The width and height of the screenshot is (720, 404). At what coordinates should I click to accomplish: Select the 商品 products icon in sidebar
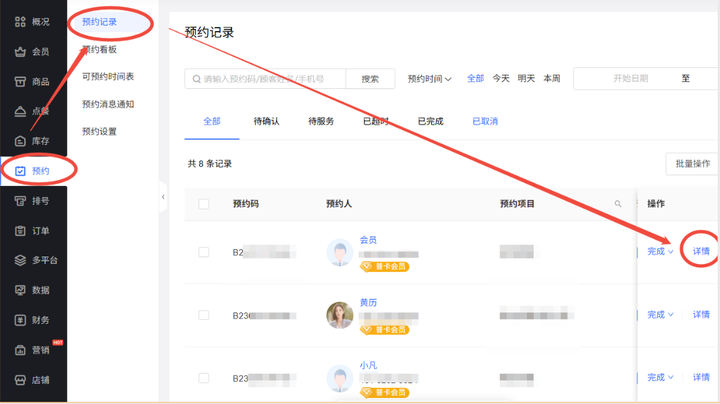tap(20, 82)
